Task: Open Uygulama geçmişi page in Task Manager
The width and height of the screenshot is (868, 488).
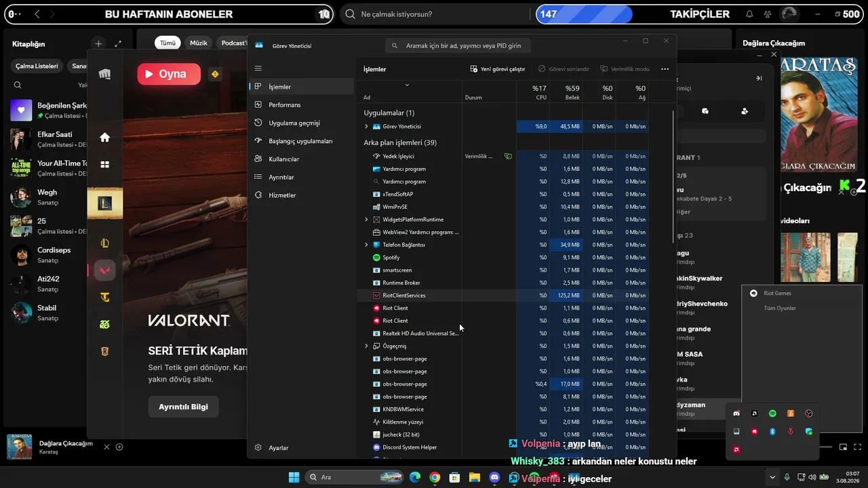Action: (x=302, y=123)
